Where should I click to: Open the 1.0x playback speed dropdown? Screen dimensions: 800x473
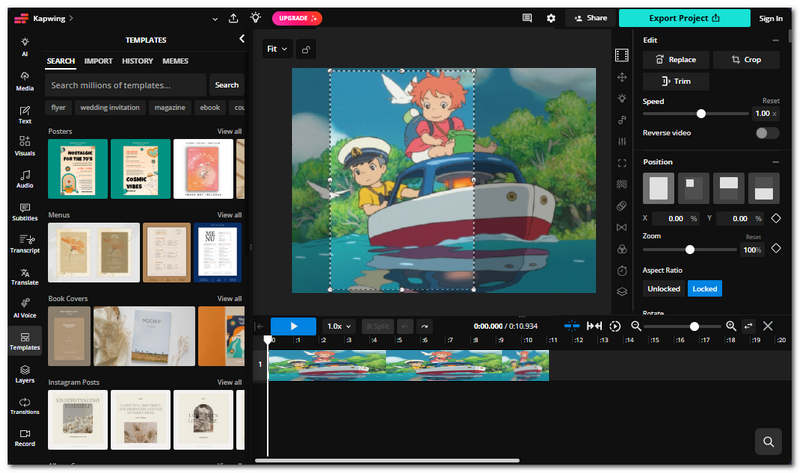[339, 326]
